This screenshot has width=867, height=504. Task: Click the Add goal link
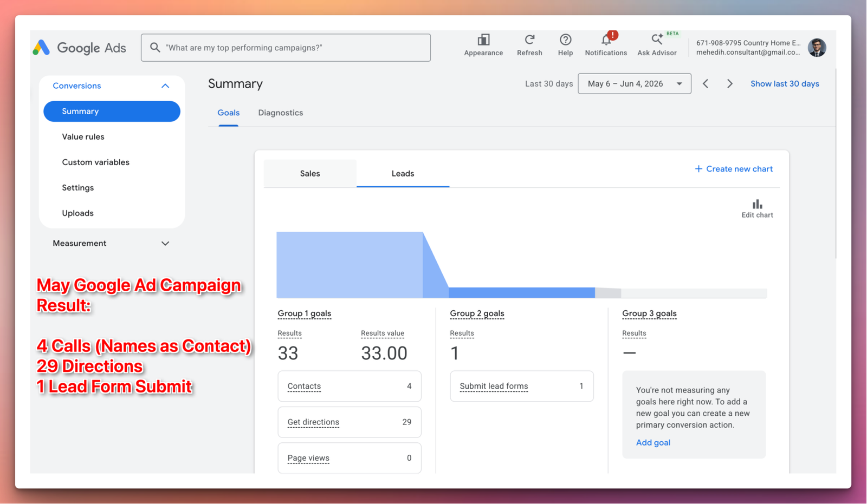(653, 443)
